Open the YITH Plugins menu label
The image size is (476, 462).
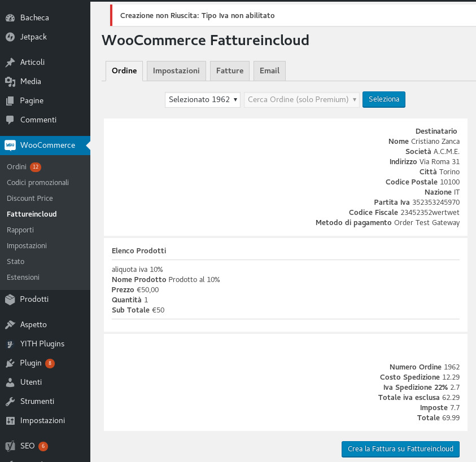click(42, 344)
